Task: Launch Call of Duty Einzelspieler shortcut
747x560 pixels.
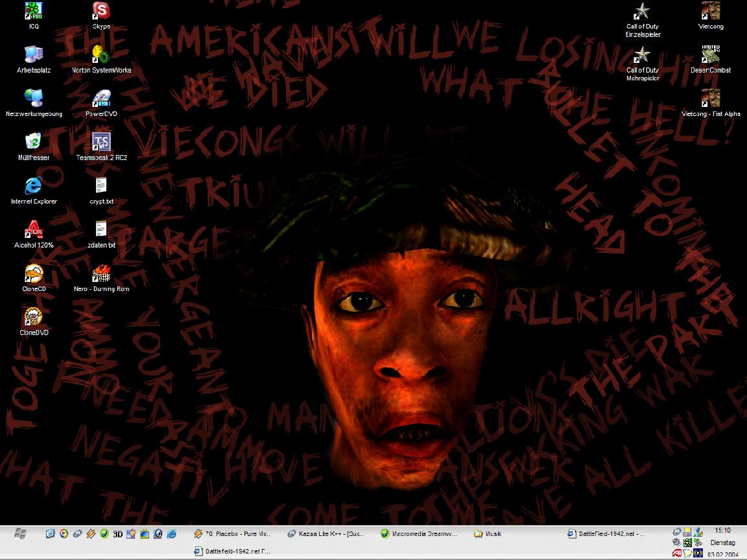Action: tap(643, 12)
